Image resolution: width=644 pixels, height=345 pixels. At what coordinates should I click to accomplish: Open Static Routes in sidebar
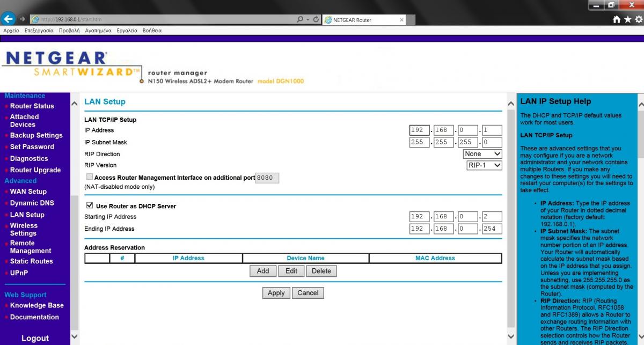(32, 261)
